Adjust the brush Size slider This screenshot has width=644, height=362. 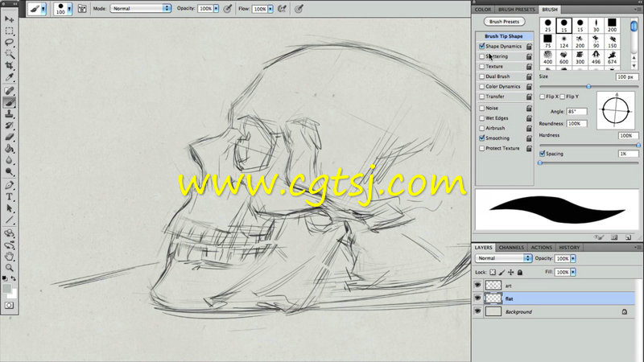(x=588, y=86)
